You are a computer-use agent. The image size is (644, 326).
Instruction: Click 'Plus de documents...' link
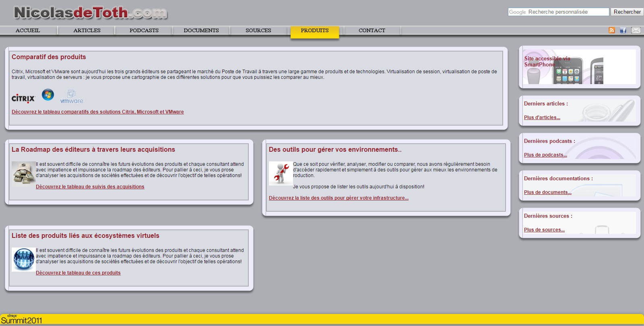(548, 192)
